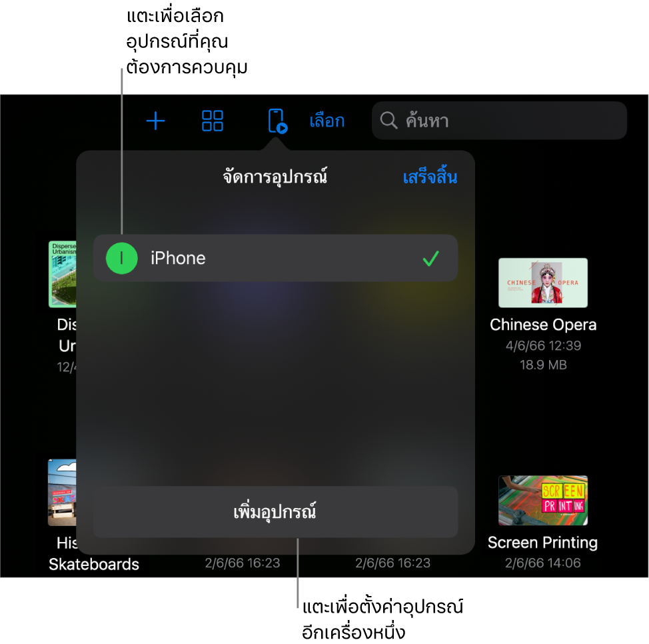Open the Screen Printing presentation thumbnail
The height and width of the screenshot is (644, 649).
click(543, 500)
